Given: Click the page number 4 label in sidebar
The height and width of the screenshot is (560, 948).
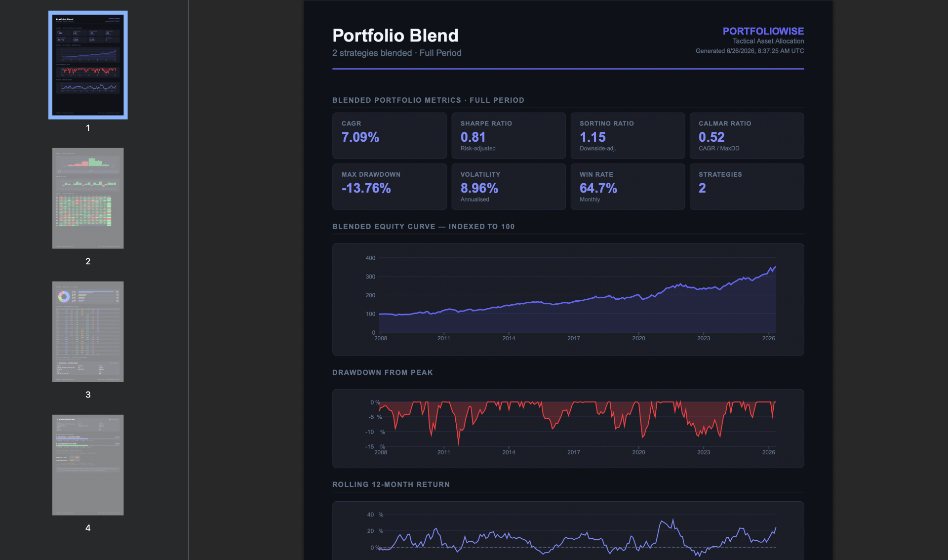Looking at the screenshot, I should (88, 528).
